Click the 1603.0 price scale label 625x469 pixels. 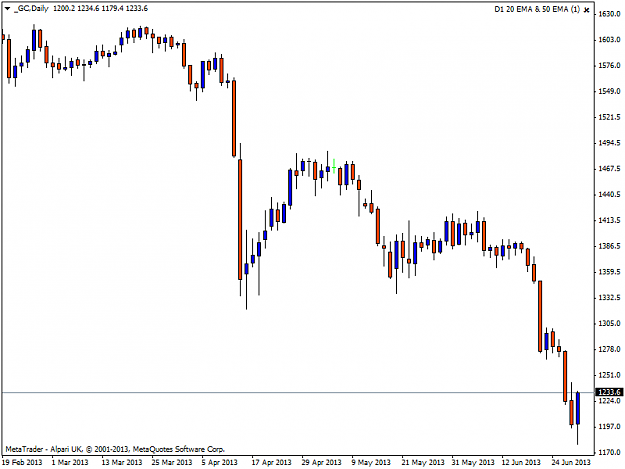point(609,39)
